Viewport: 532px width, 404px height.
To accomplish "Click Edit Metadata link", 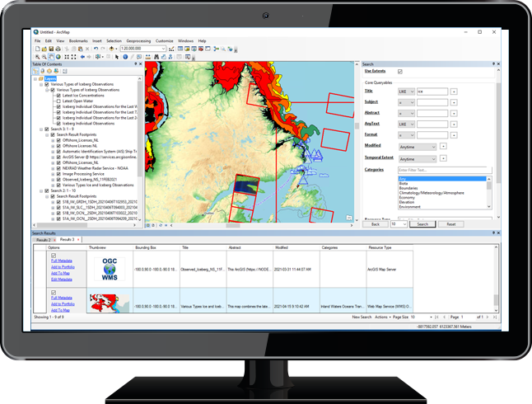I will (62, 280).
